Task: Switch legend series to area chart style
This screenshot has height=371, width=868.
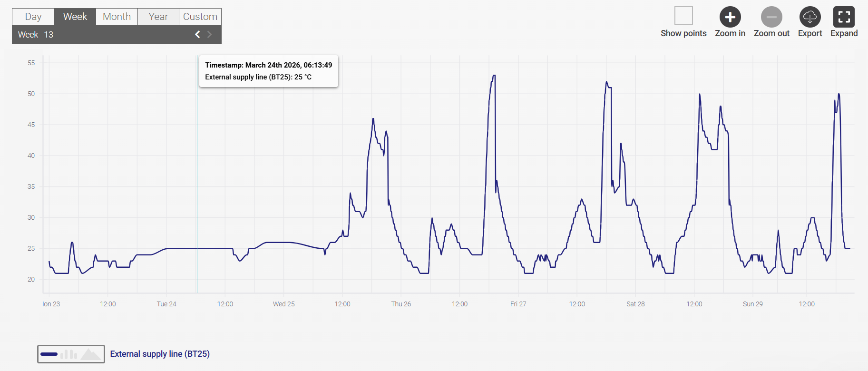Action: pyautogui.click(x=90, y=354)
